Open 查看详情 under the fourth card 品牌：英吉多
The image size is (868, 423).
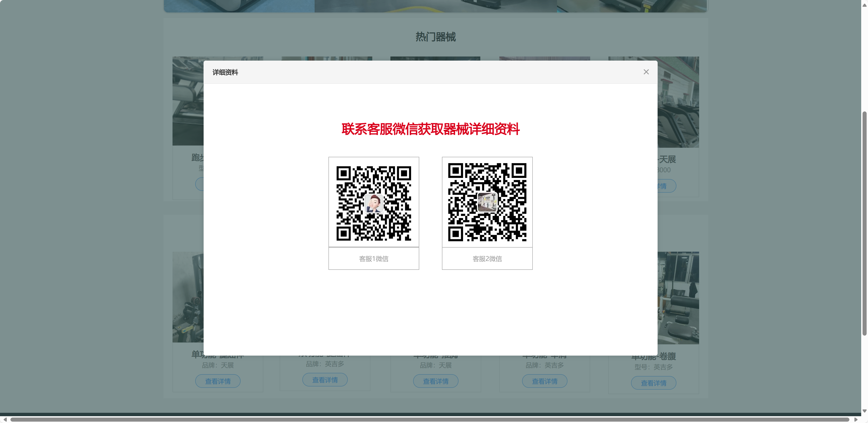click(x=545, y=381)
